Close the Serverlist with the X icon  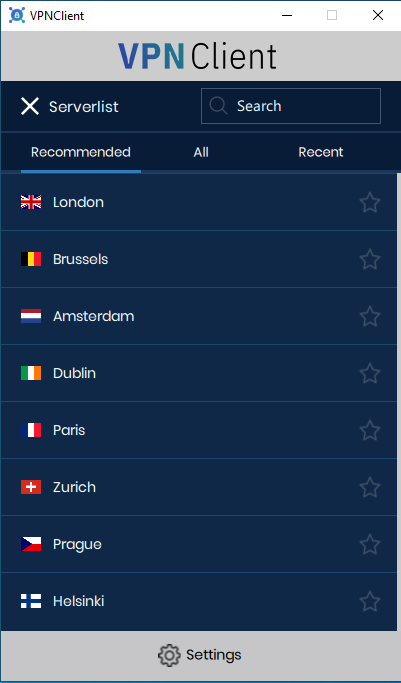coord(30,106)
